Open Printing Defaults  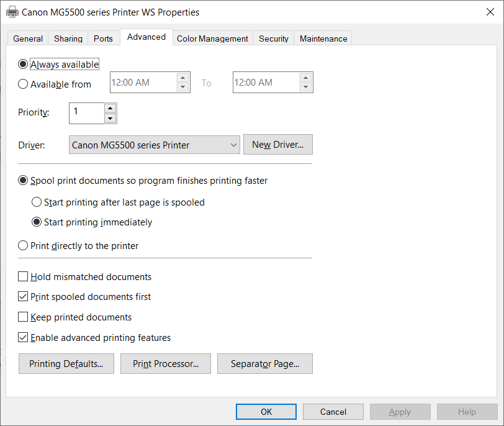pos(66,364)
